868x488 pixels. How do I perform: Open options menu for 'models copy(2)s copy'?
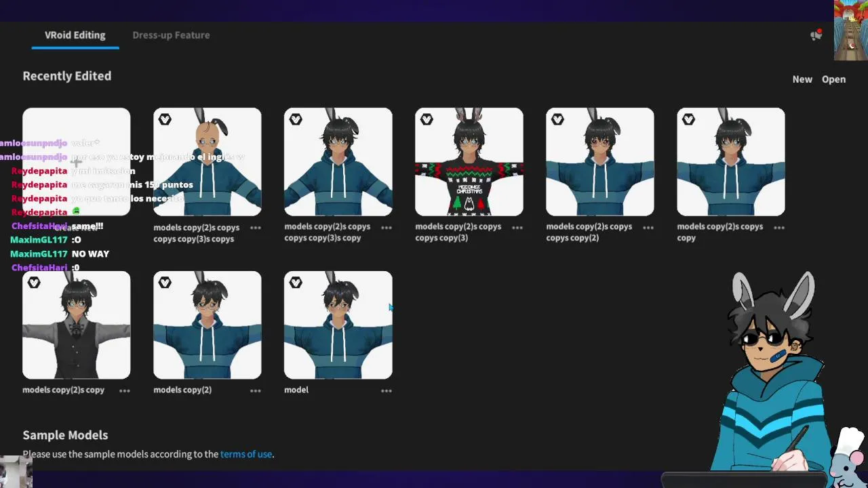(x=125, y=391)
